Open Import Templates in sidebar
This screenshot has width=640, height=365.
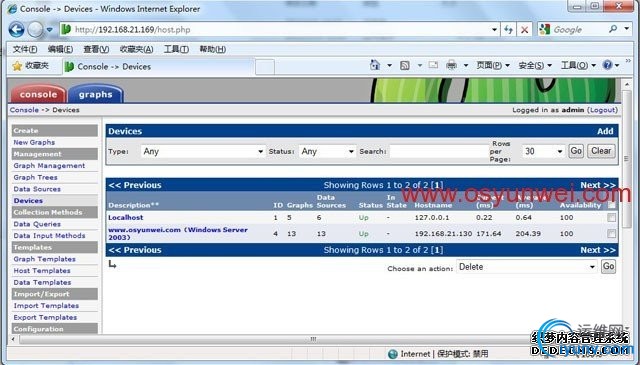point(46,306)
